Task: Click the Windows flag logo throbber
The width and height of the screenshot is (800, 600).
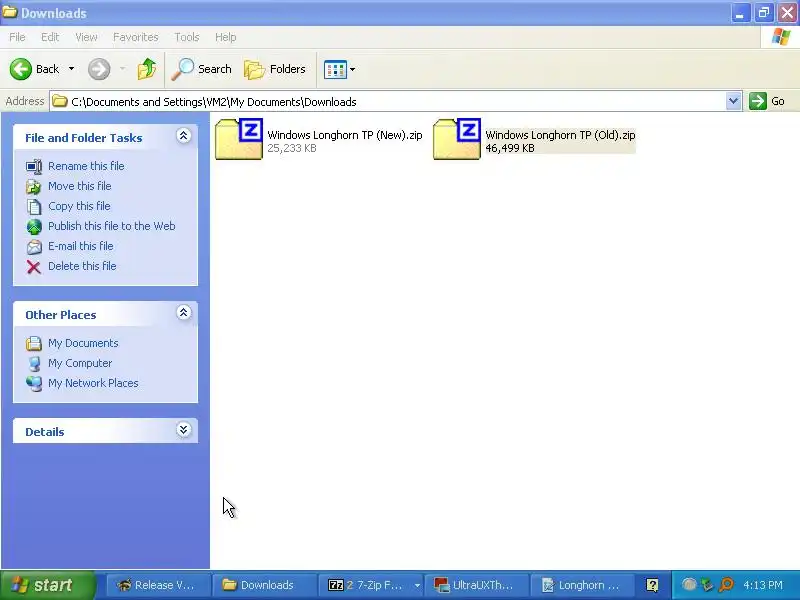Action: pyautogui.click(x=781, y=37)
